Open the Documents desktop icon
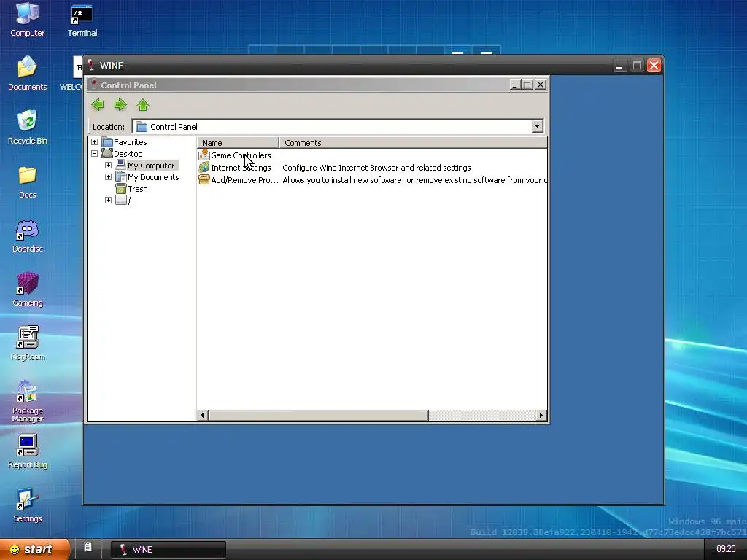The width and height of the screenshot is (747, 560). [27, 74]
